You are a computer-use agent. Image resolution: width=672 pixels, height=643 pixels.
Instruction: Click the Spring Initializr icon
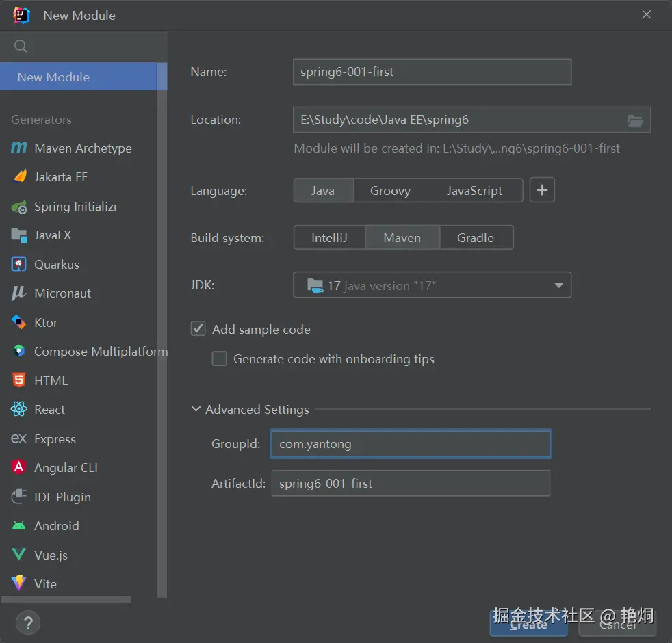pyautogui.click(x=19, y=207)
